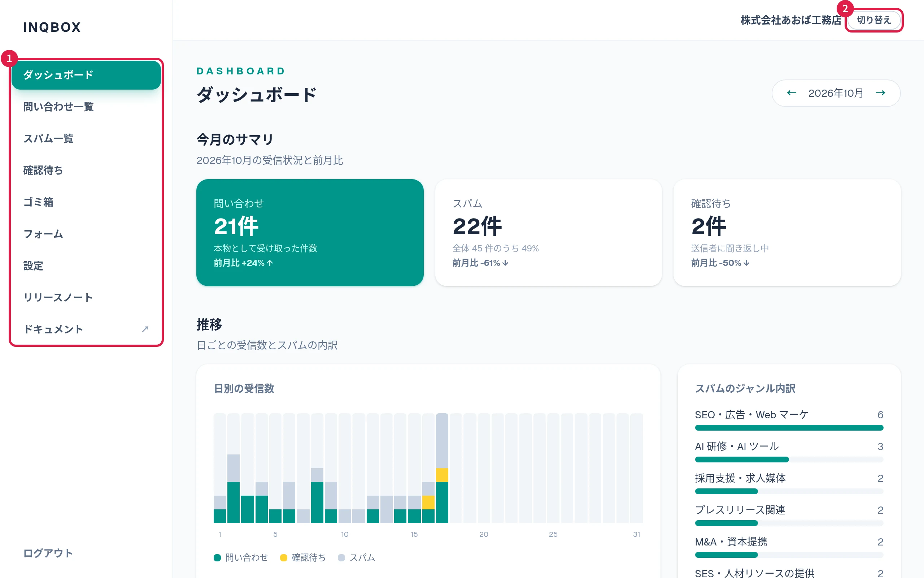The height and width of the screenshot is (578, 924).
Task: Click SEO・広告・Web マーケ genre bar
Action: tap(789, 427)
